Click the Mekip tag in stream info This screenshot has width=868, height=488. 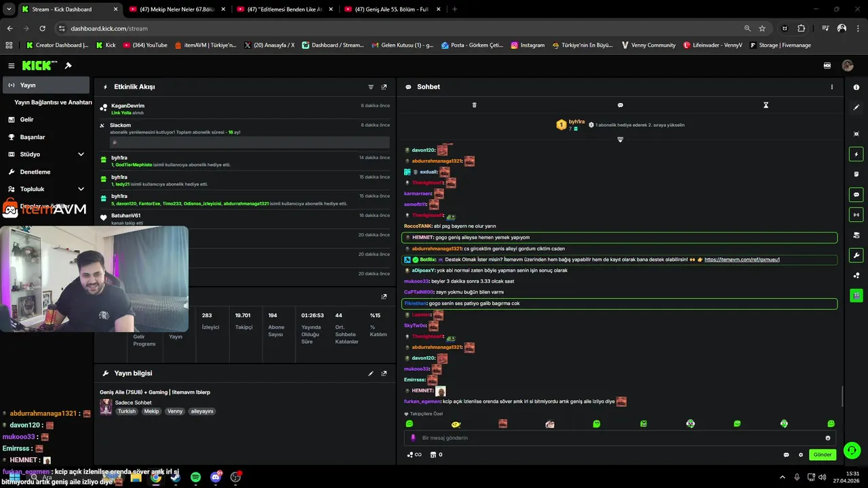click(x=151, y=411)
